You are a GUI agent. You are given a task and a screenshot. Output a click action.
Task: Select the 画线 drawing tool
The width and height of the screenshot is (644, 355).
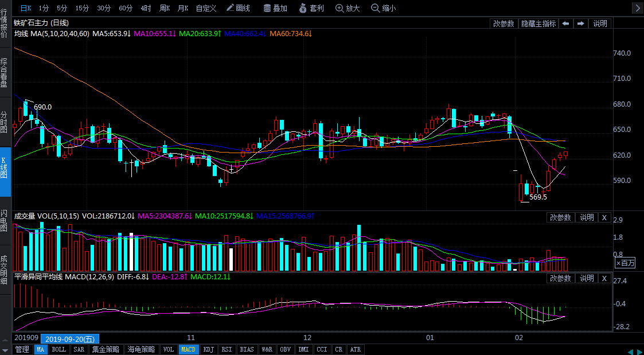pos(239,8)
